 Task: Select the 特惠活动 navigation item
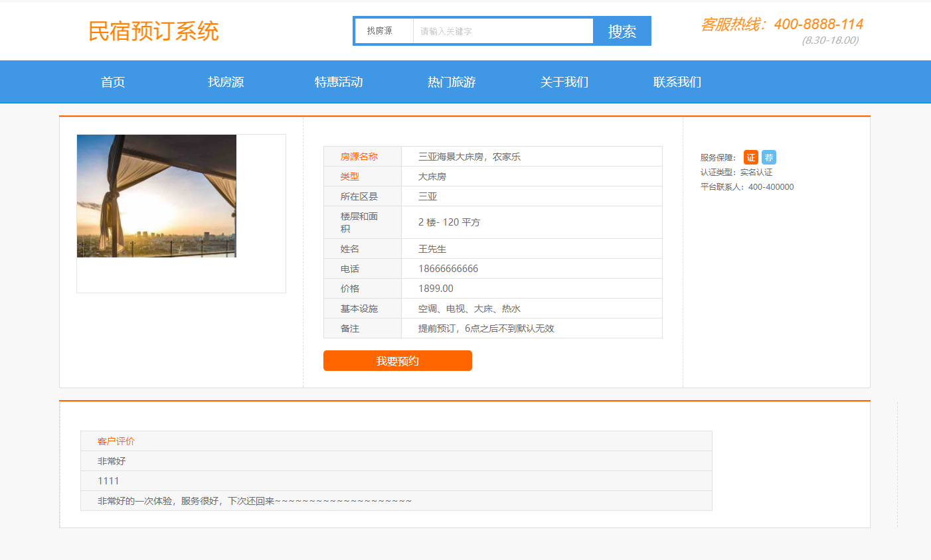click(x=339, y=82)
